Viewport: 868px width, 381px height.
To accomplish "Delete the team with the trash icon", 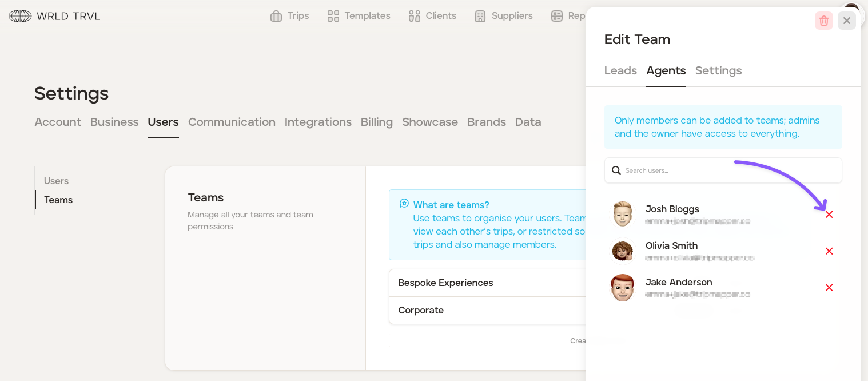I will tap(824, 21).
